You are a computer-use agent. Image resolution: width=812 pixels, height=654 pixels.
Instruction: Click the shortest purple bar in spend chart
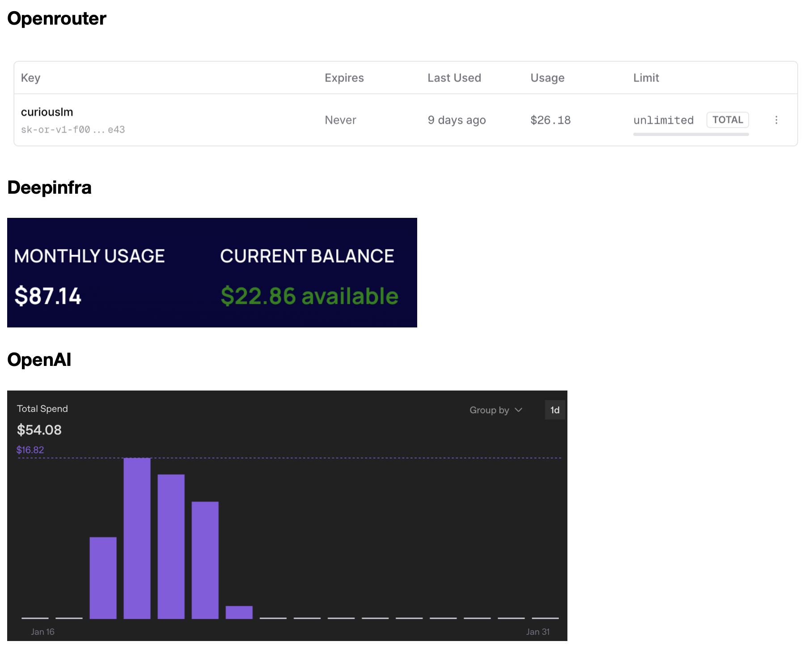[x=239, y=612]
